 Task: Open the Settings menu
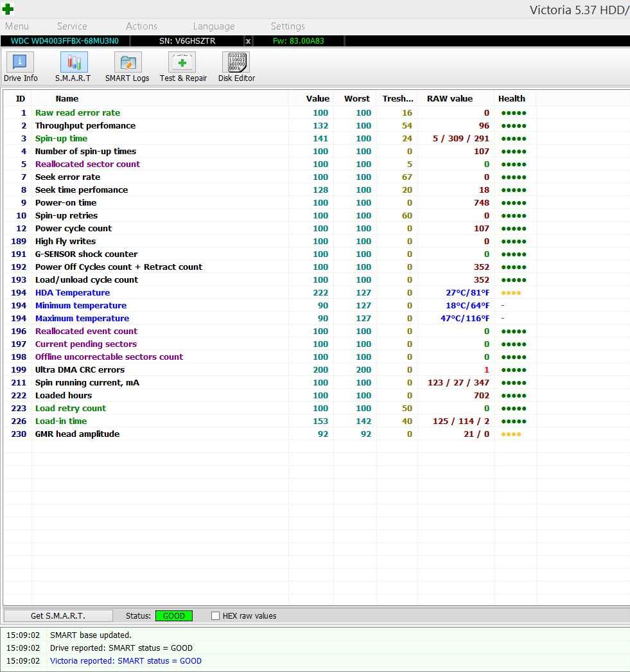(x=288, y=26)
